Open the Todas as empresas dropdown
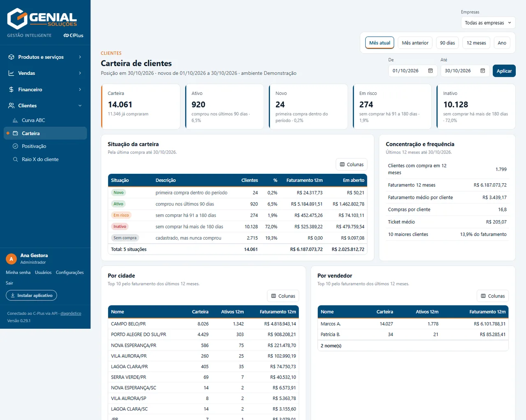This screenshot has height=420, width=526. (x=488, y=23)
